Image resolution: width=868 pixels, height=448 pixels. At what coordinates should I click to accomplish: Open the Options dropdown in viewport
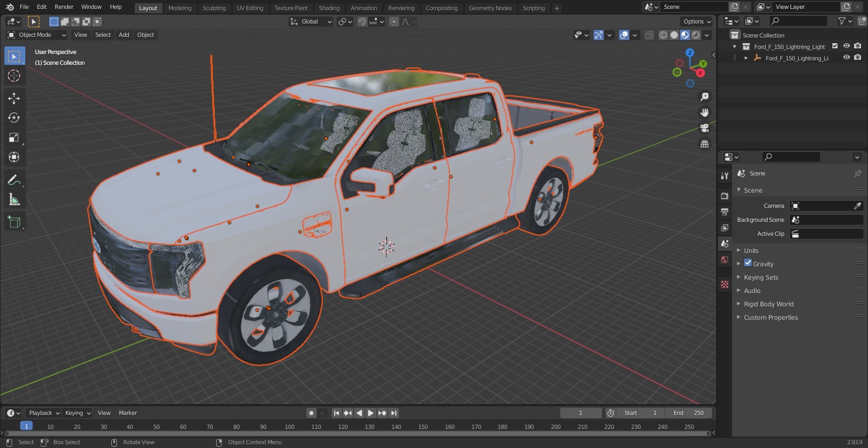coord(697,22)
